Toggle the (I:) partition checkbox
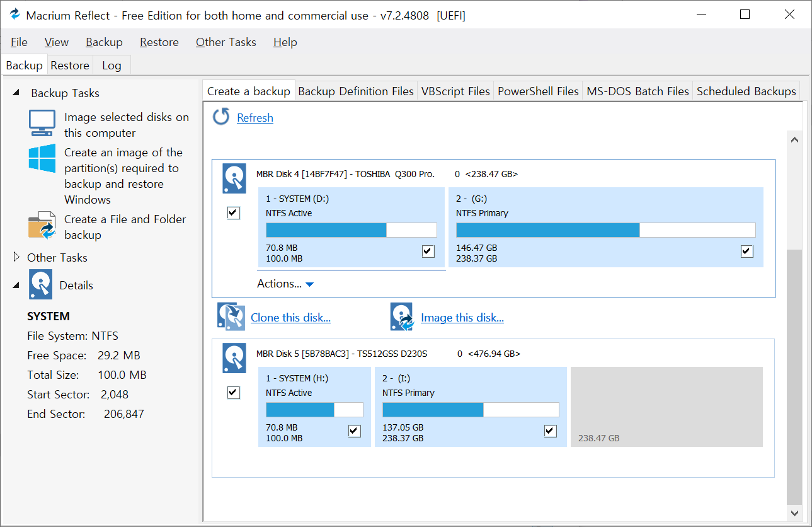This screenshot has width=812, height=527. pos(551,431)
